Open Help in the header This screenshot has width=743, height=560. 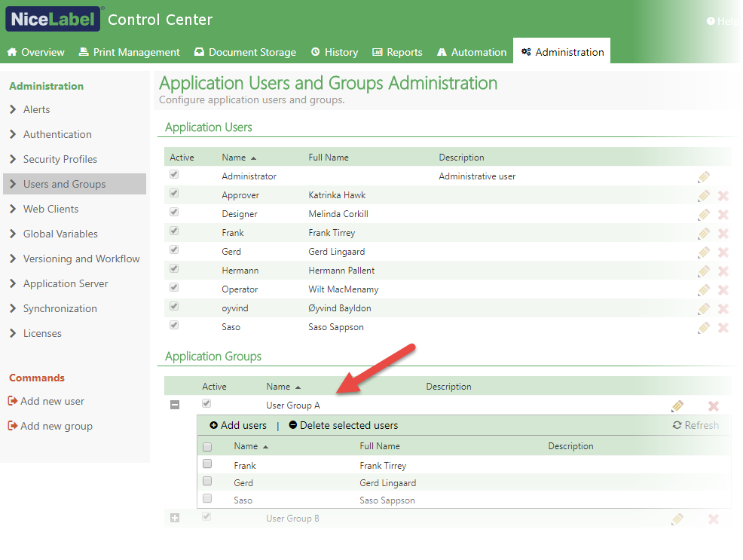[x=722, y=21]
